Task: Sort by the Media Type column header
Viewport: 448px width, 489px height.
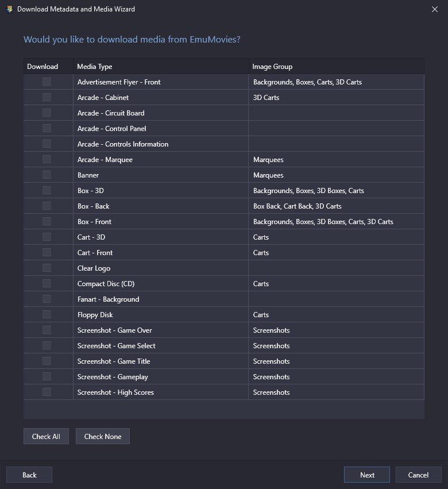Action: [x=161, y=67]
